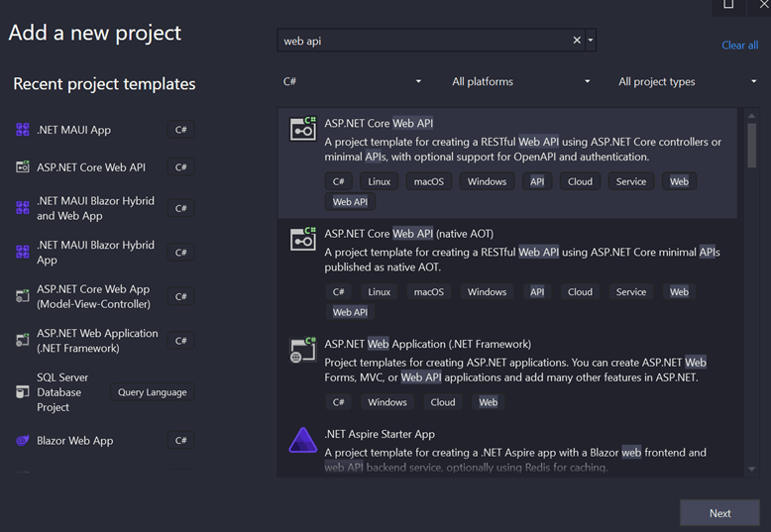Expand the All platforms dropdown
Viewport: 771px width, 532px height.
(521, 81)
